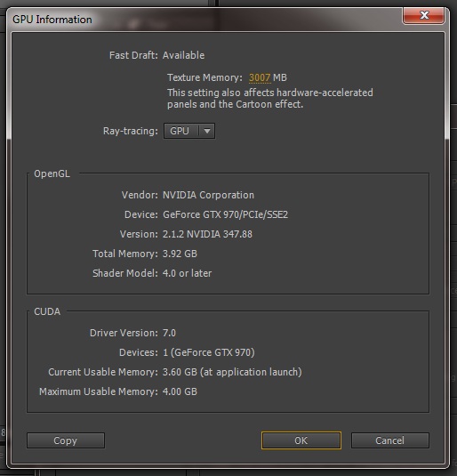Click the CUDA driver version '7.0'
Screen dimensions: 457x476
(169, 333)
